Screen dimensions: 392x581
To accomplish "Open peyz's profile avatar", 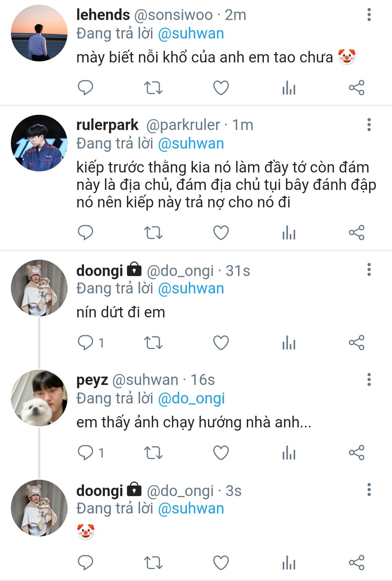I will [39, 398].
